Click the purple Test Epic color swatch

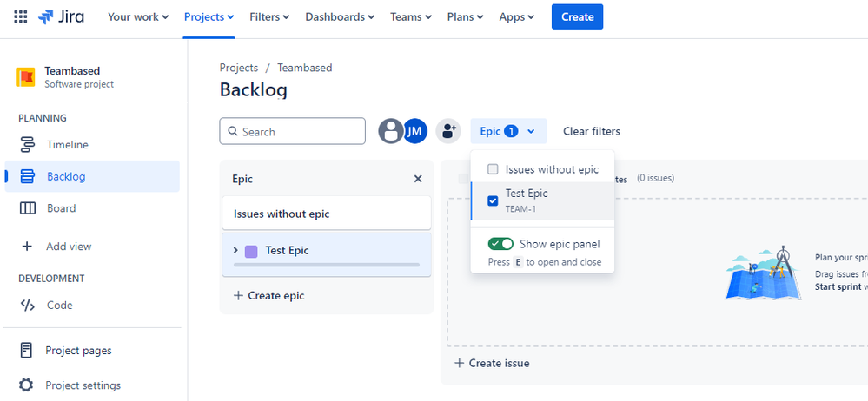tap(251, 251)
